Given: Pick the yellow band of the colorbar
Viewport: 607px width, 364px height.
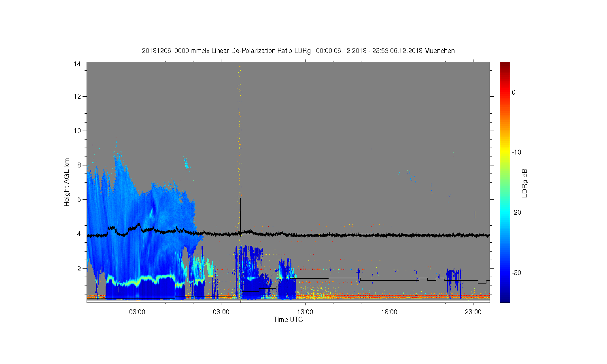Looking at the screenshot, I should click(x=505, y=152).
